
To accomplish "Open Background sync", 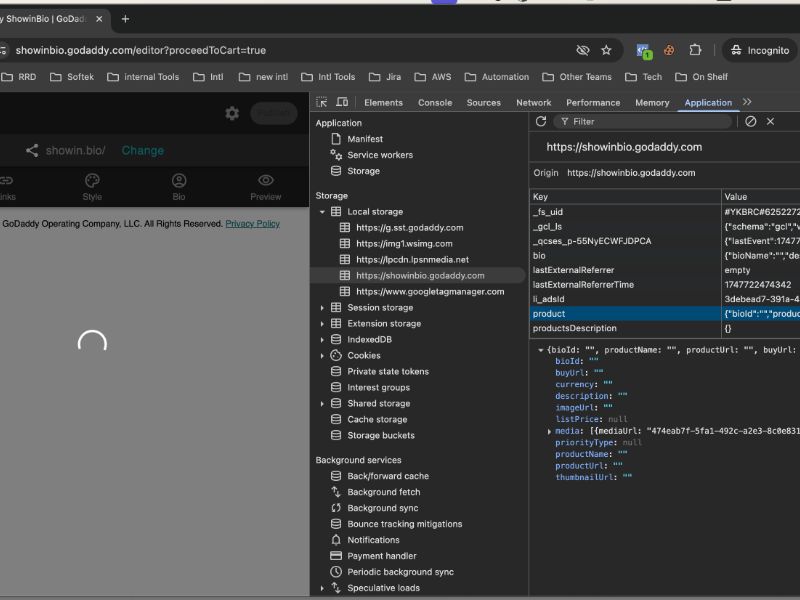I will click(382, 508).
